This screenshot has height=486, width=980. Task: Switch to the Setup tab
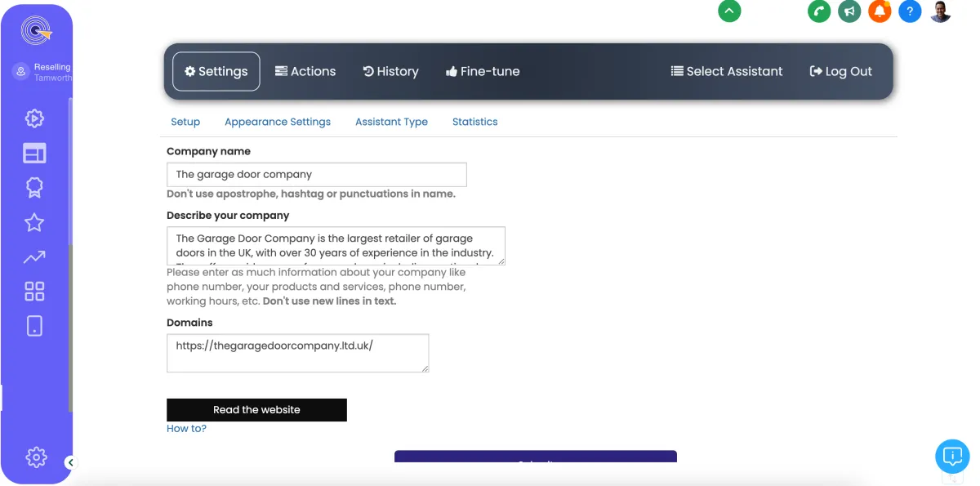(185, 122)
